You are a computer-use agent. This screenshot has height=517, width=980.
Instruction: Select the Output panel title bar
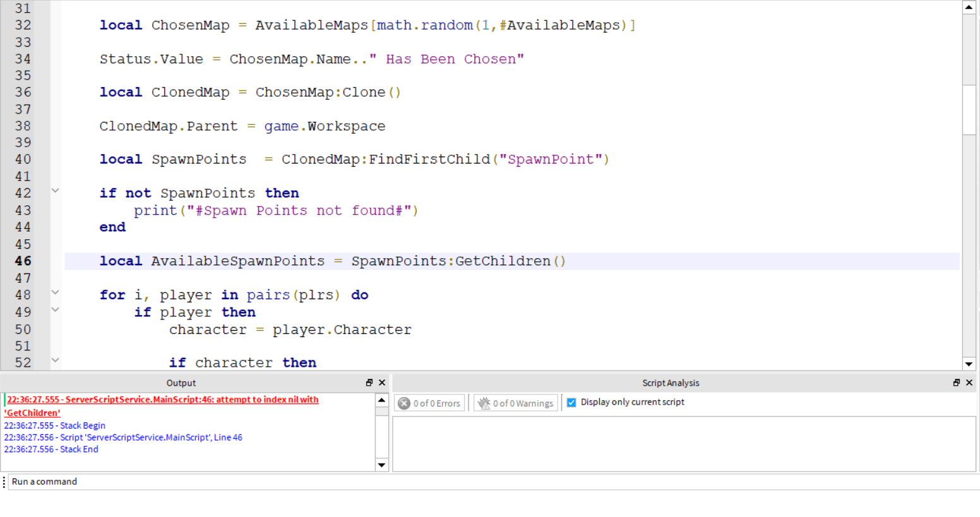[x=181, y=383]
